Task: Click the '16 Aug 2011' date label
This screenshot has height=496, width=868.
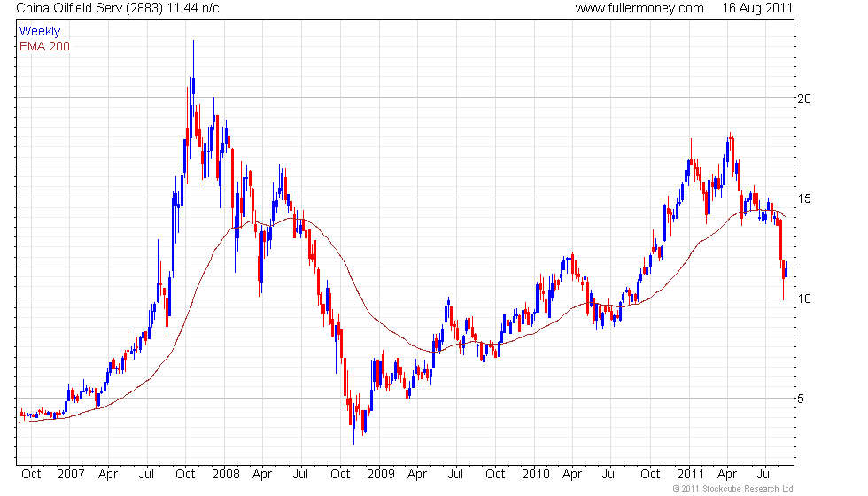Action: pyautogui.click(x=757, y=8)
